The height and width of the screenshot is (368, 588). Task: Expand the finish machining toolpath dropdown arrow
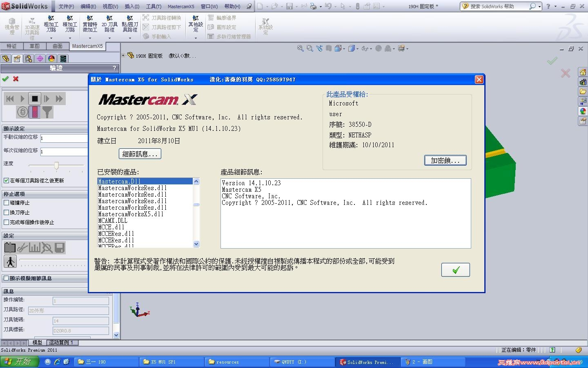[70, 38]
